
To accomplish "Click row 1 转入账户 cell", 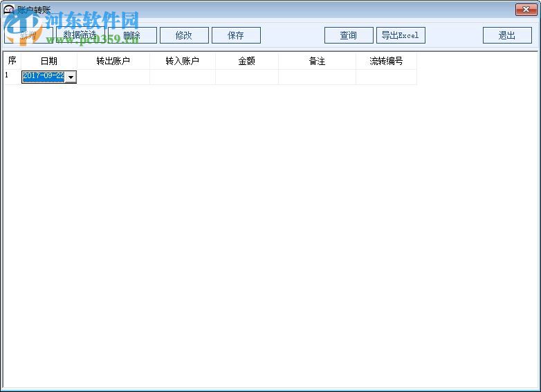I will point(183,77).
